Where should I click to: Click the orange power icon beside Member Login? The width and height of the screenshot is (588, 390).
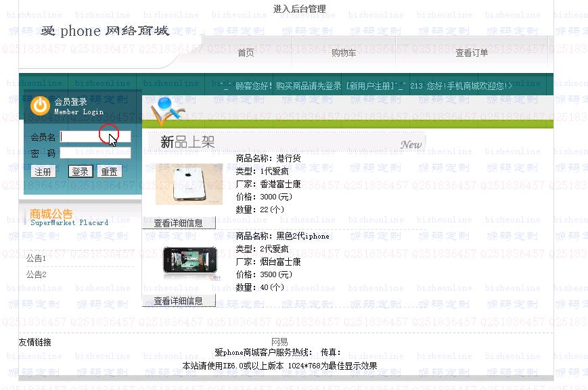(40, 105)
